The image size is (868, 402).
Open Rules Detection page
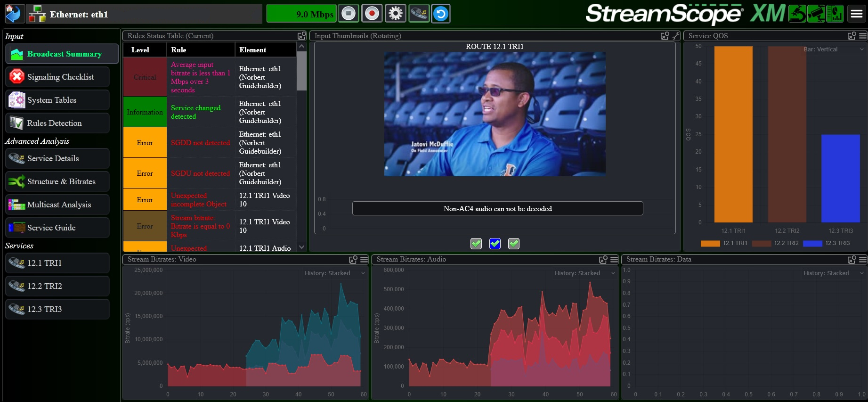click(x=57, y=123)
